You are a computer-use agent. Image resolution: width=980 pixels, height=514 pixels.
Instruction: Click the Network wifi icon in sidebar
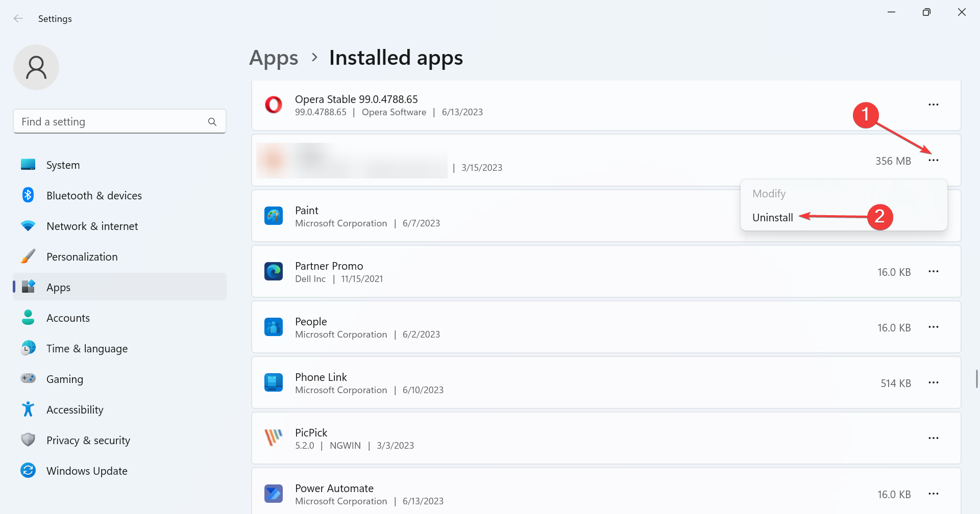point(28,226)
